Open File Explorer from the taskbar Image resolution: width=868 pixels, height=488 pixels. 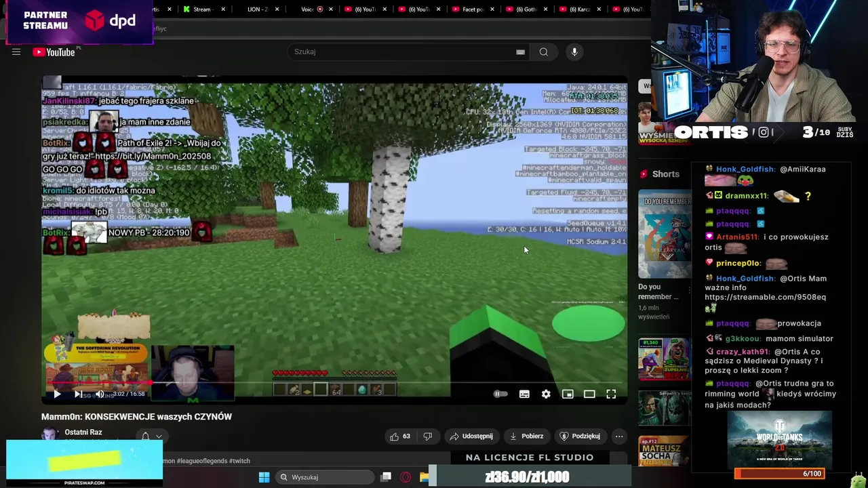[x=425, y=477]
